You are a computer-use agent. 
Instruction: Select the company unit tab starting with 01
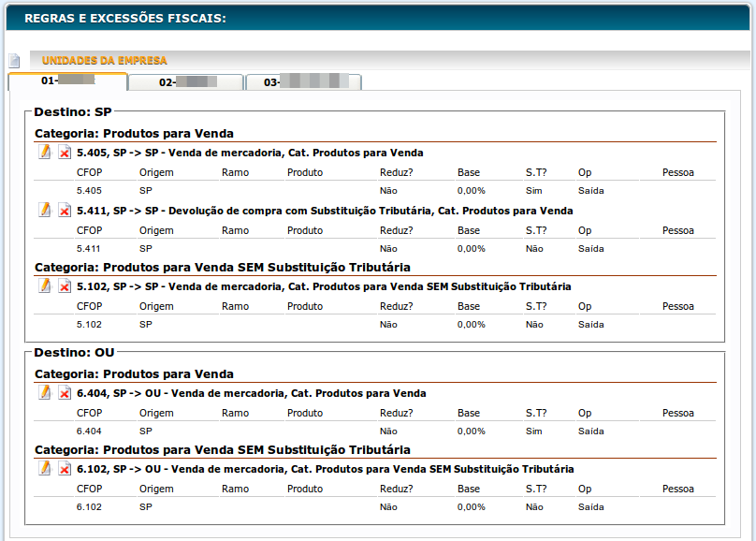(67, 82)
